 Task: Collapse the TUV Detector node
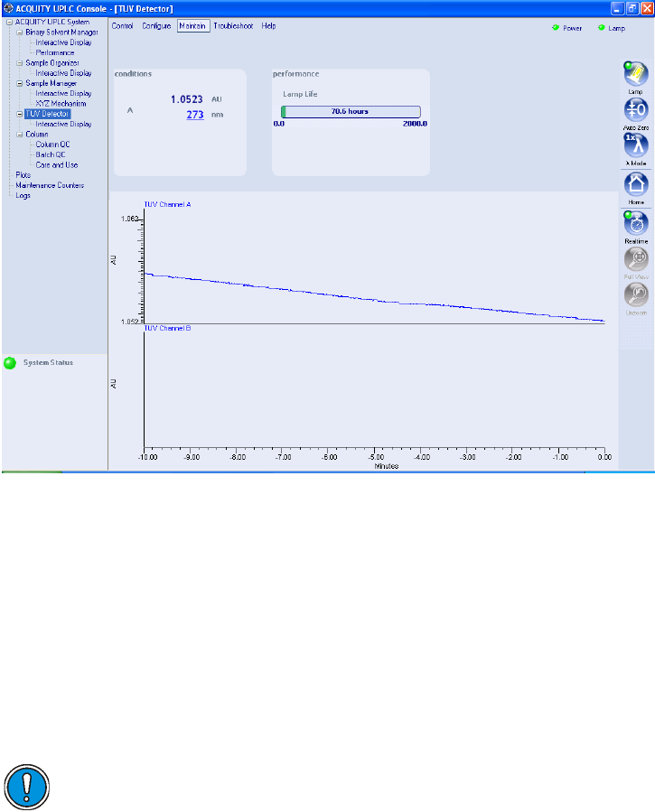[x=20, y=114]
